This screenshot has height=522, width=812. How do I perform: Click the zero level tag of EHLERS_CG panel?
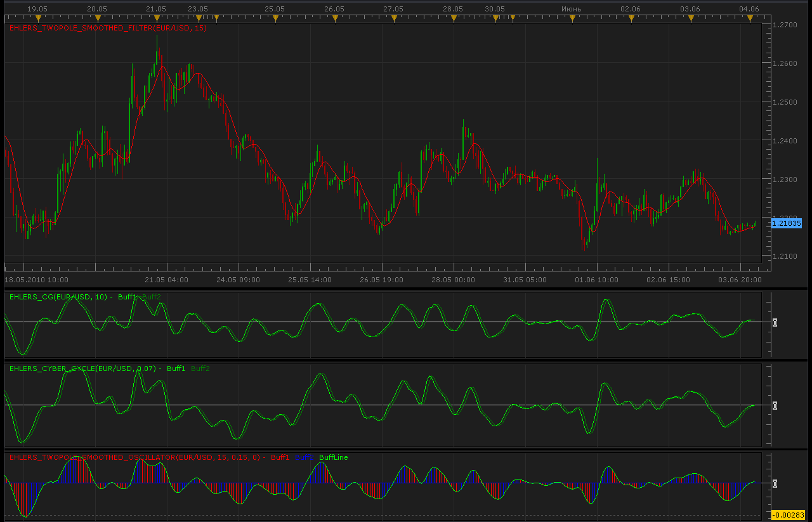point(775,323)
